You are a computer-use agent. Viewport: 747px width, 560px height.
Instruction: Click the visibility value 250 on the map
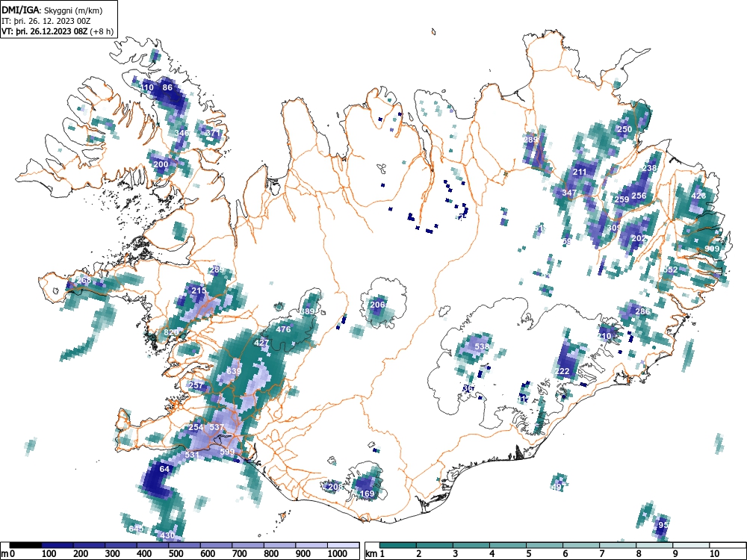point(624,129)
